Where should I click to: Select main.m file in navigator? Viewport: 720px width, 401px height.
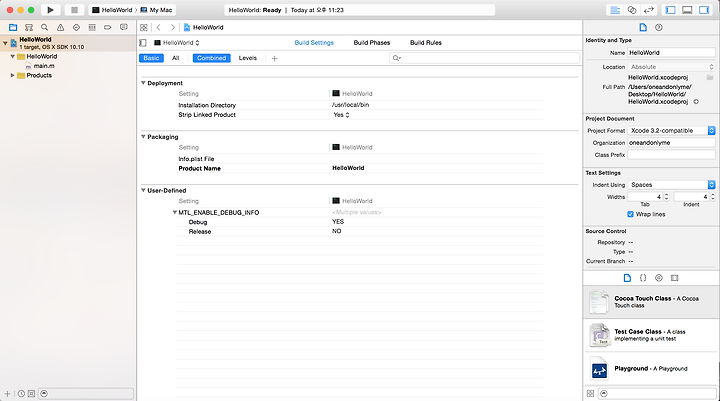40,66
